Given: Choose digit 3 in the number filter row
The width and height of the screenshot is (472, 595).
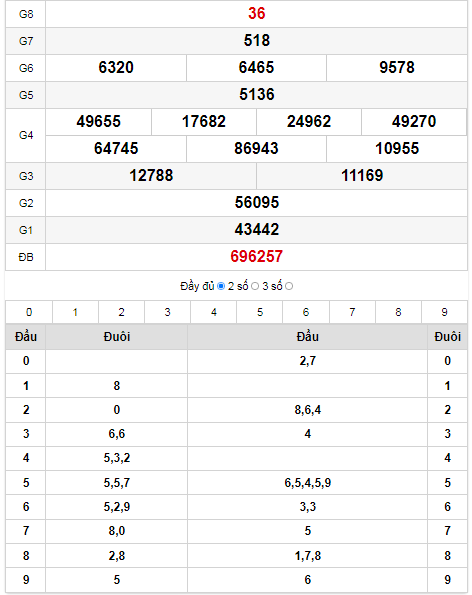Looking at the screenshot, I should (167, 312).
